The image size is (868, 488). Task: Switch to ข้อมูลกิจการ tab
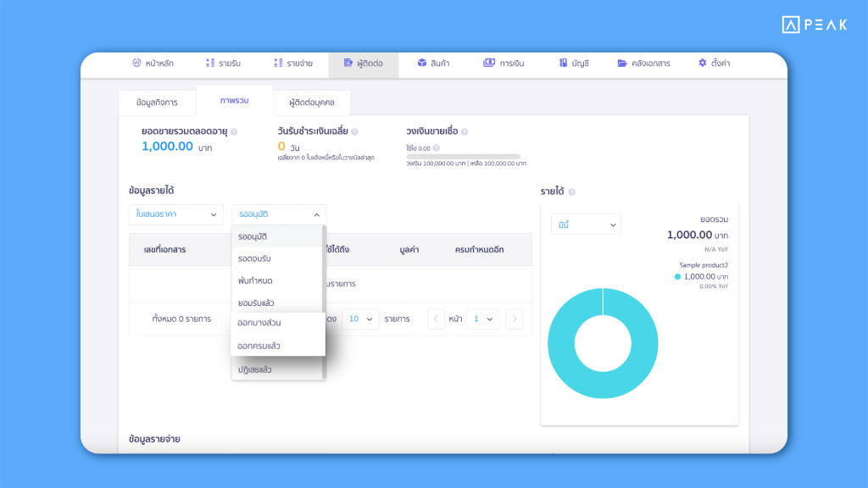coord(157,103)
